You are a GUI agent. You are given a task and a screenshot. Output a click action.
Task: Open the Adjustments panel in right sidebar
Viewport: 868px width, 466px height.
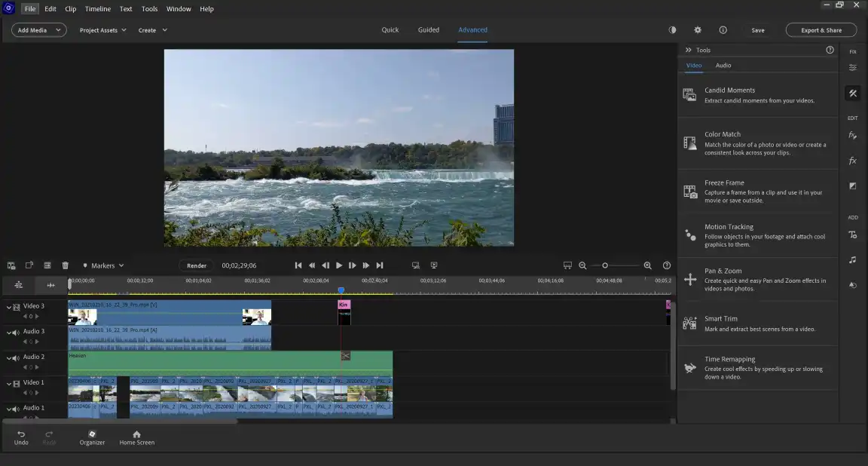[x=852, y=68]
